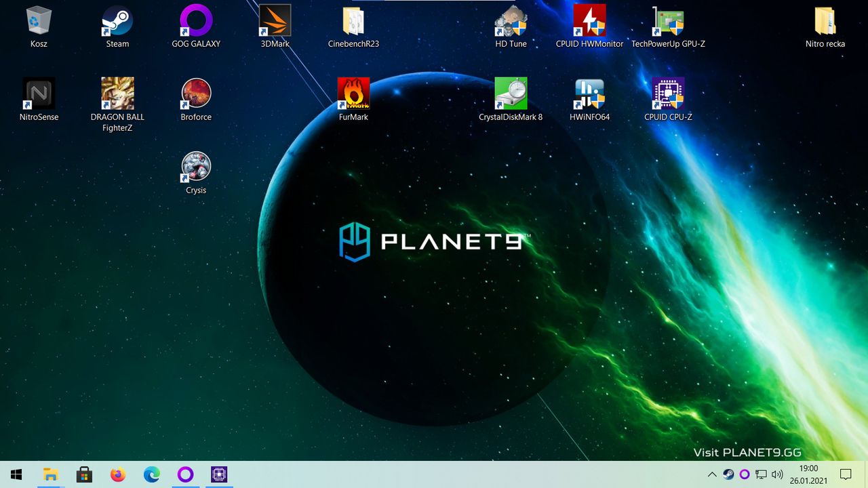Open the volume control tray icon
868x488 pixels.
coord(777,474)
